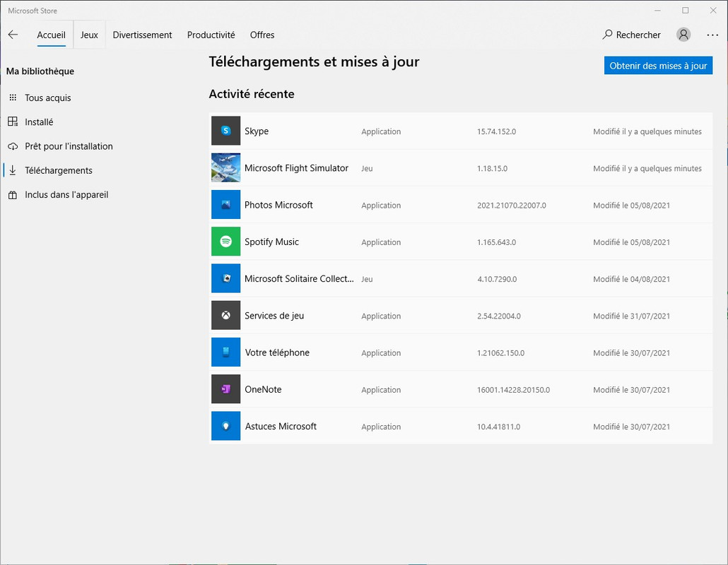Click Astuces version 10.4.41811.0
Viewport: 728px width, 565px height.
pyautogui.click(x=498, y=427)
